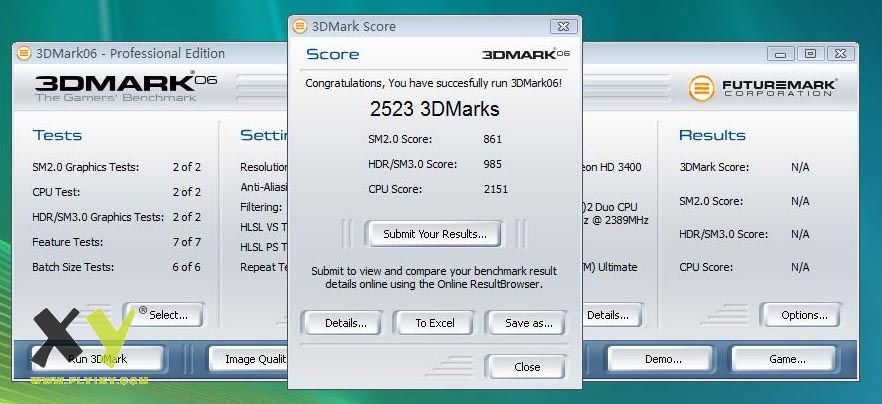Image resolution: width=882 pixels, height=404 pixels.
Task: Click the CPU Score value 2151
Action: 496,189
